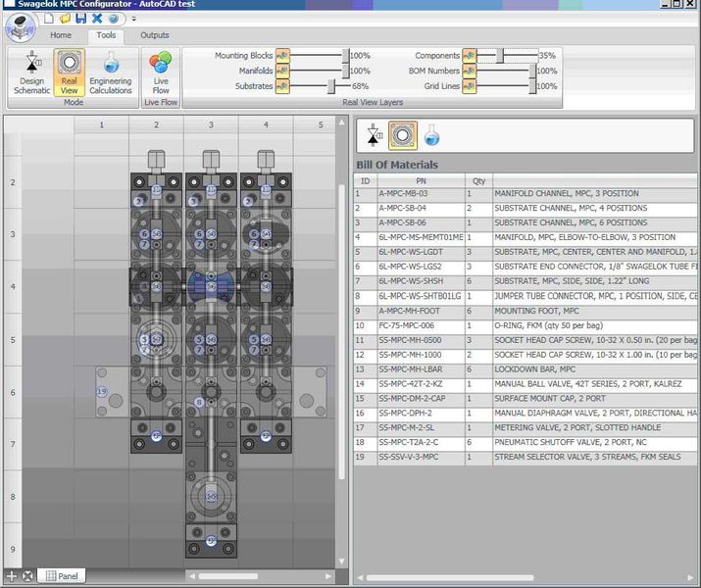Viewport: 701px width, 588px height.
Task: Select part number A-MPC-MB-03 row
Action: click(x=526, y=194)
